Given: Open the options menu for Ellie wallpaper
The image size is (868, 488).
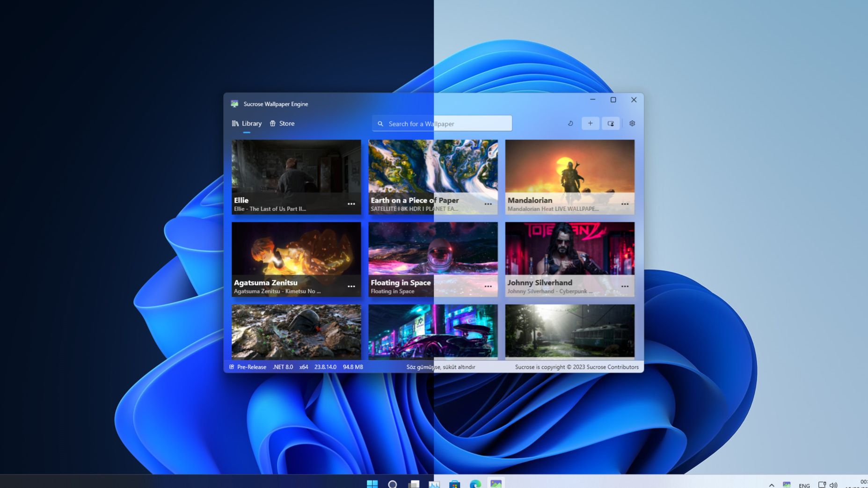Looking at the screenshot, I should pos(351,204).
